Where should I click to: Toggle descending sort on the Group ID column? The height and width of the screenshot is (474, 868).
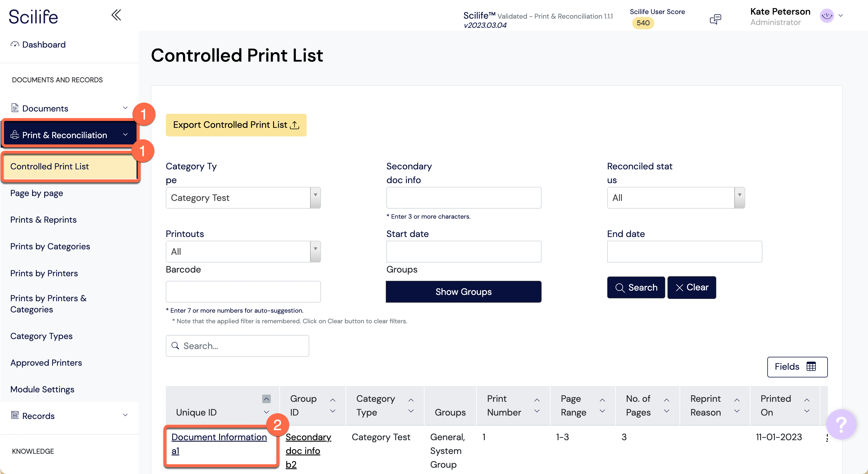(x=333, y=412)
